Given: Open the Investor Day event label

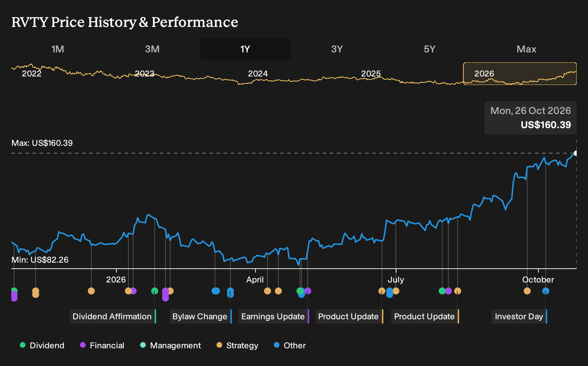Looking at the screenshot, I should click(x=519, y=316).
